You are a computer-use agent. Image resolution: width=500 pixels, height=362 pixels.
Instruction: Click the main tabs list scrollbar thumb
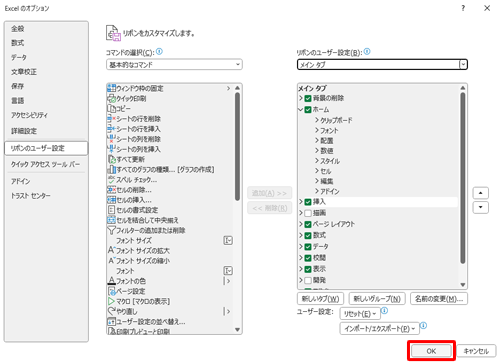[x=463, y=178]
